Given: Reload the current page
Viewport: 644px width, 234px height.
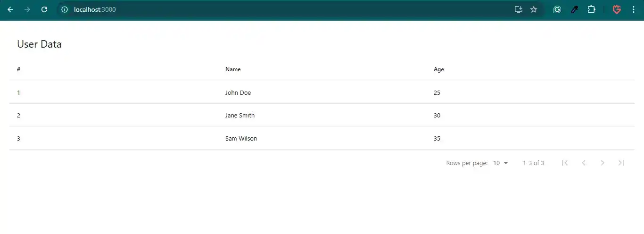Looking at the screenshot, I should 44,9.
